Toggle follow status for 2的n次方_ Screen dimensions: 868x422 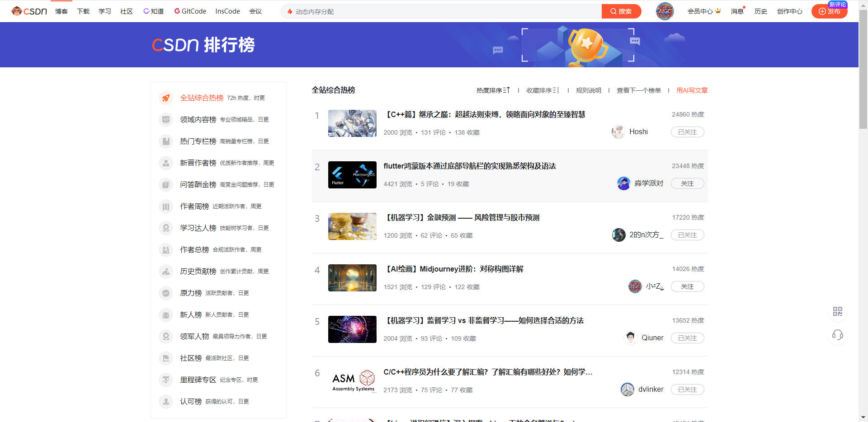(687, 235)
